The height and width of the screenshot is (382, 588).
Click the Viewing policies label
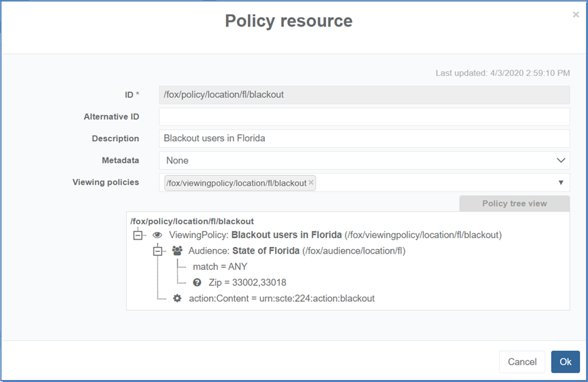pos(106,183)
